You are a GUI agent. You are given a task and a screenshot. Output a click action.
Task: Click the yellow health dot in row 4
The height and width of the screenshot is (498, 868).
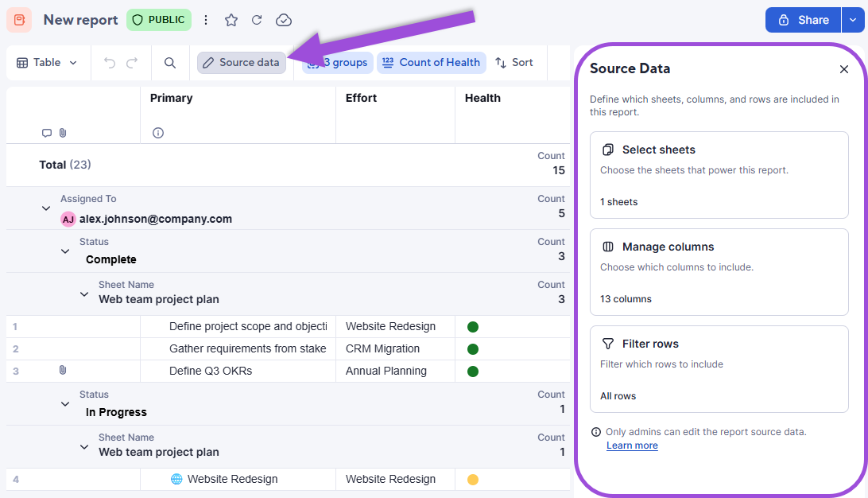pos(473,480)
